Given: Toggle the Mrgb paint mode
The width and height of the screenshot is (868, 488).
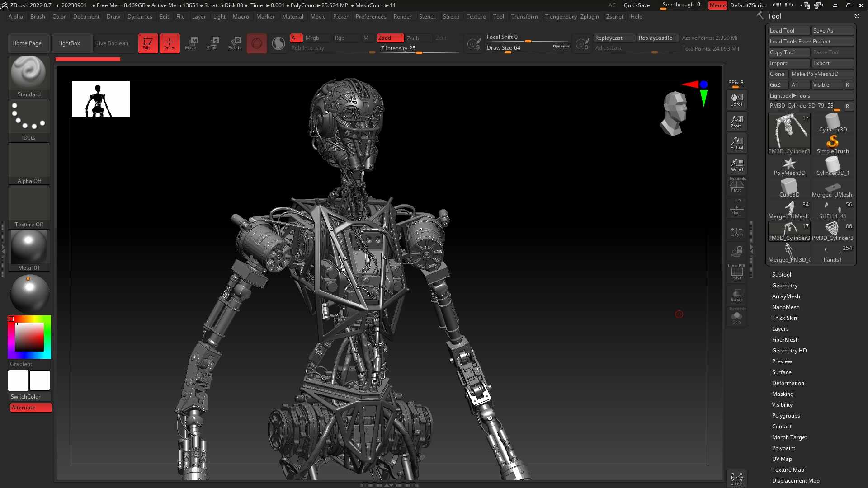Looking at the screenshot, I should pyautogui.click(x=312, y=38).
